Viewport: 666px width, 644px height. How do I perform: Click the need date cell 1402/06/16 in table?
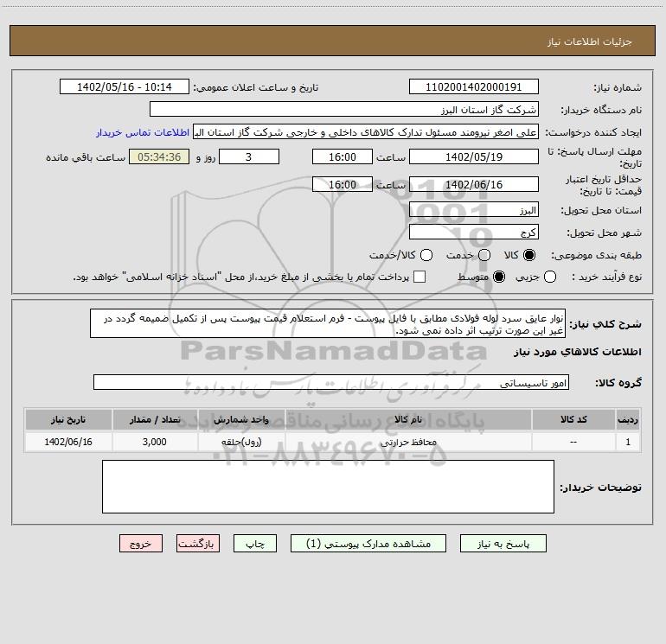tap(68, 442)
